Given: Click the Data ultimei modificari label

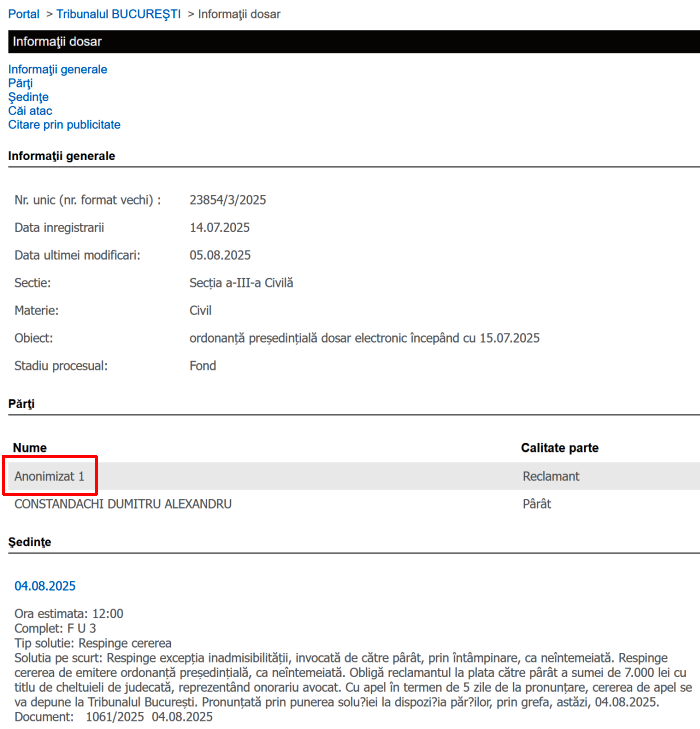Looking at the screenshot, I should tap(77, 255).
